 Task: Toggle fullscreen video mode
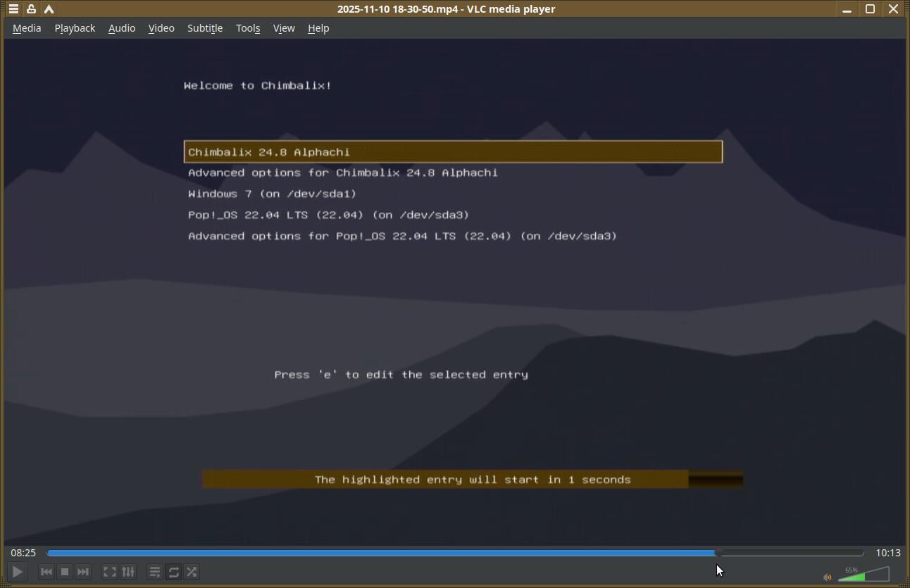point(110,572)
